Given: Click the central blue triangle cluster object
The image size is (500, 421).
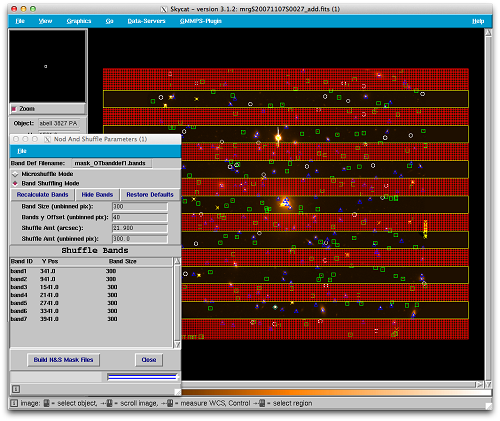Looking at the screenshot, I should [x=285, y=202].
